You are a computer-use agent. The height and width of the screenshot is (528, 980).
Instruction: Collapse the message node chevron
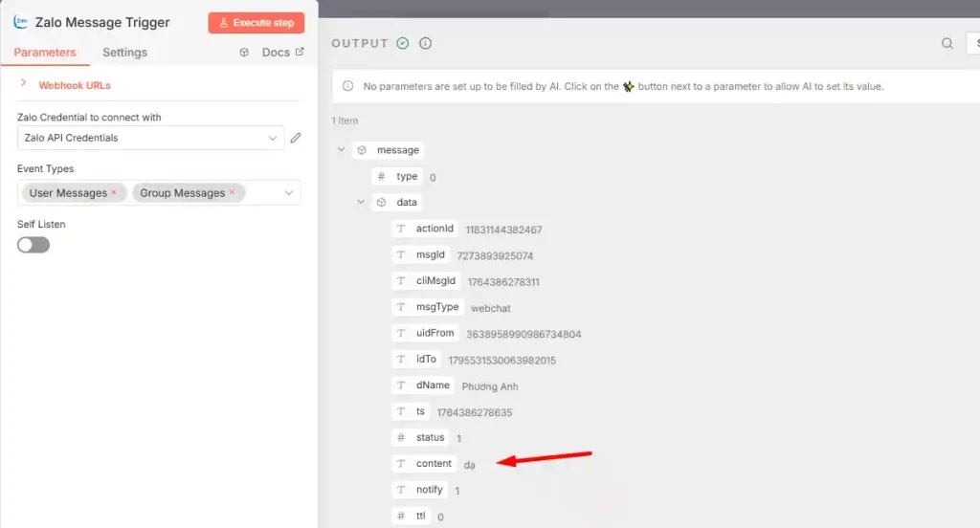tap(342, 149)
